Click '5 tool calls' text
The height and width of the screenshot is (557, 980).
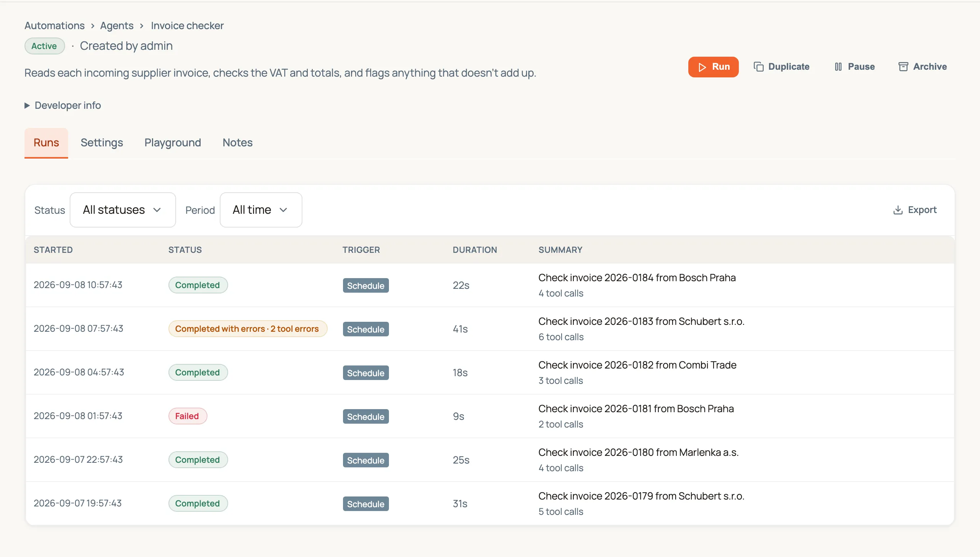coord(561,511)
